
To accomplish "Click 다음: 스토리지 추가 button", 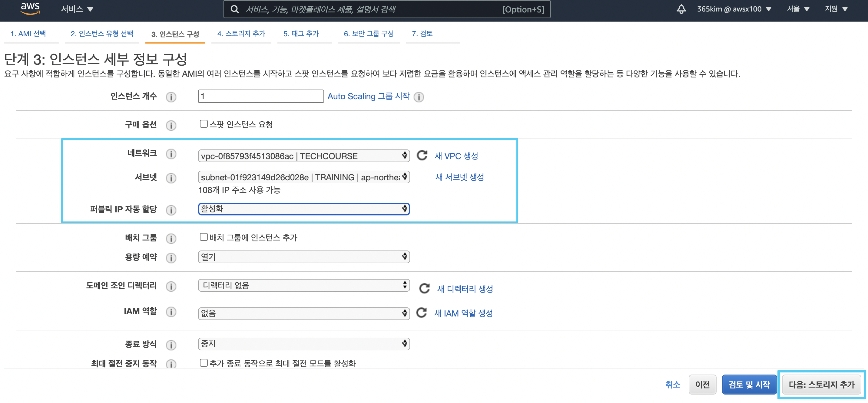I will pyautogui.click(x=821, y=385).
